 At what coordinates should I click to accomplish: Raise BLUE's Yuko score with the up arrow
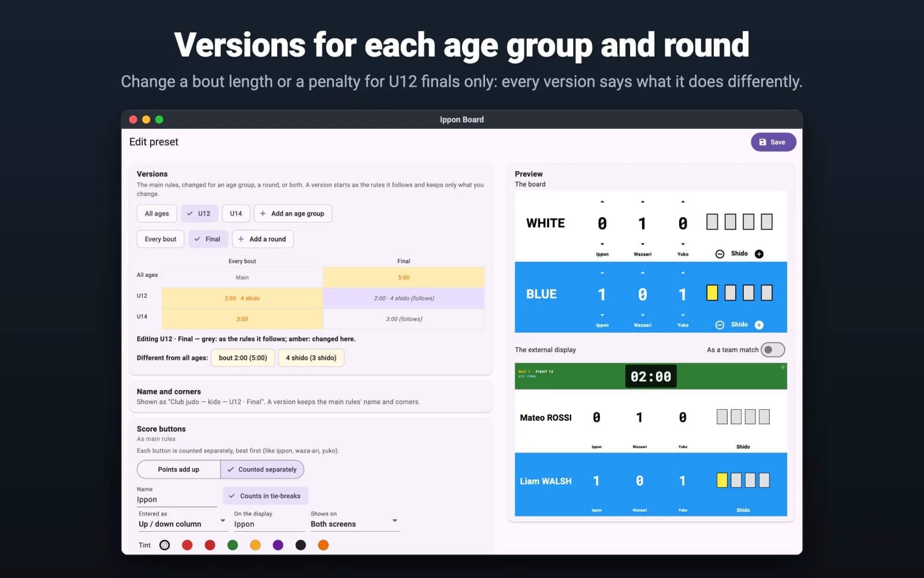click(683, 273)
